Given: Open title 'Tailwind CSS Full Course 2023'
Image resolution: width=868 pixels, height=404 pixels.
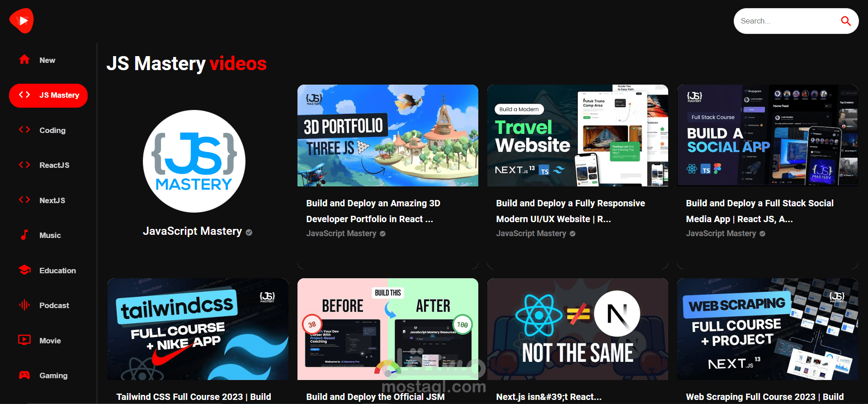Looking at the screenshot, I should click(x=194, y=397).
